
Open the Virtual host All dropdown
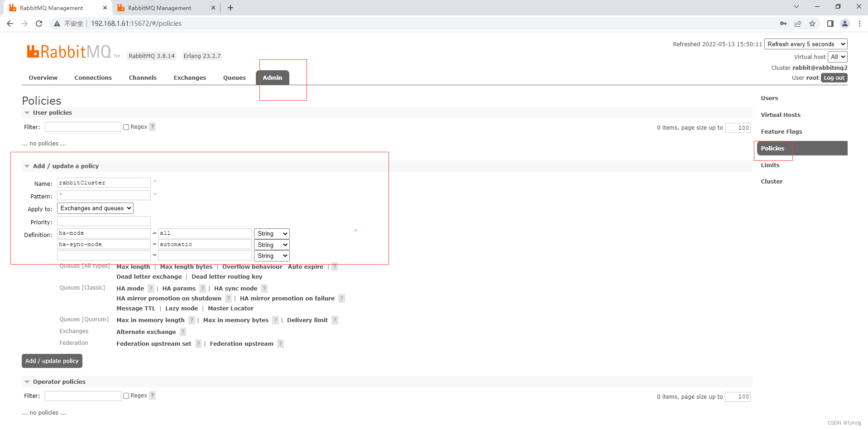(x=838, y=57)
